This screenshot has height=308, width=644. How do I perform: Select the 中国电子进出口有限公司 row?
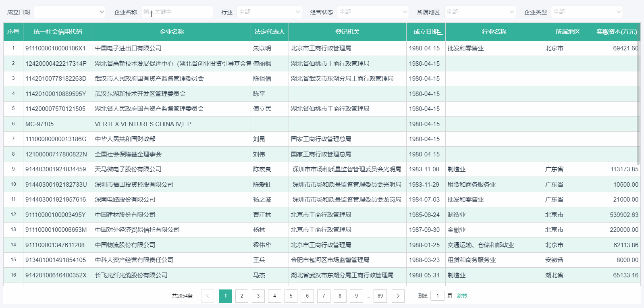point(128,48)
